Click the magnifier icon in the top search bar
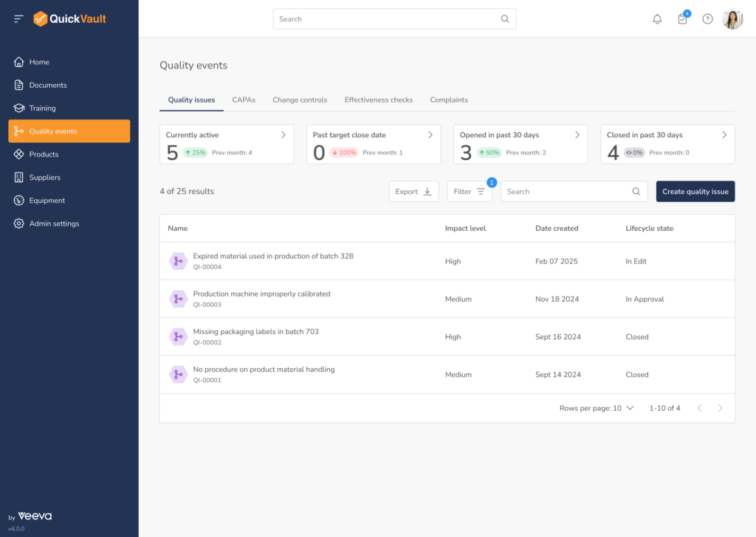 [x=505, y=19]
